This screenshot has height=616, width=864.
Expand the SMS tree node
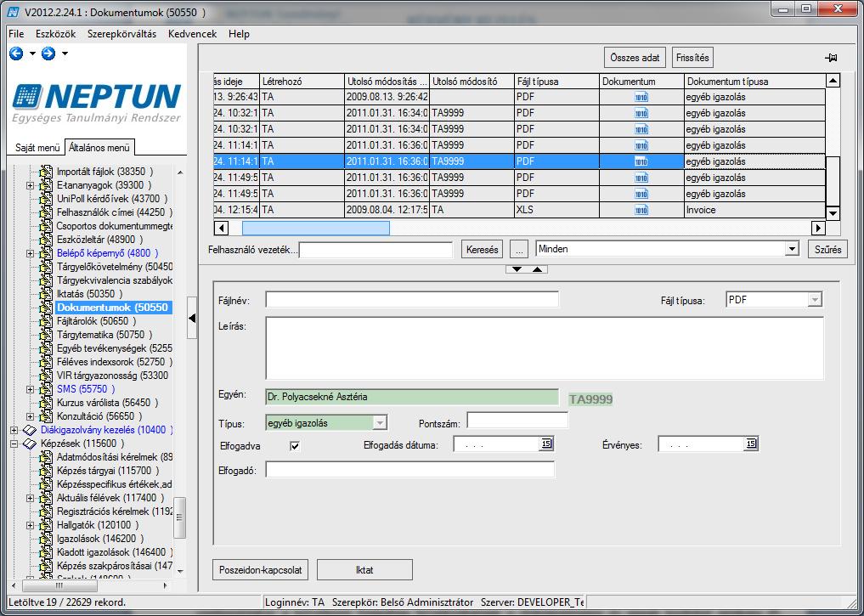coord(31,389)
